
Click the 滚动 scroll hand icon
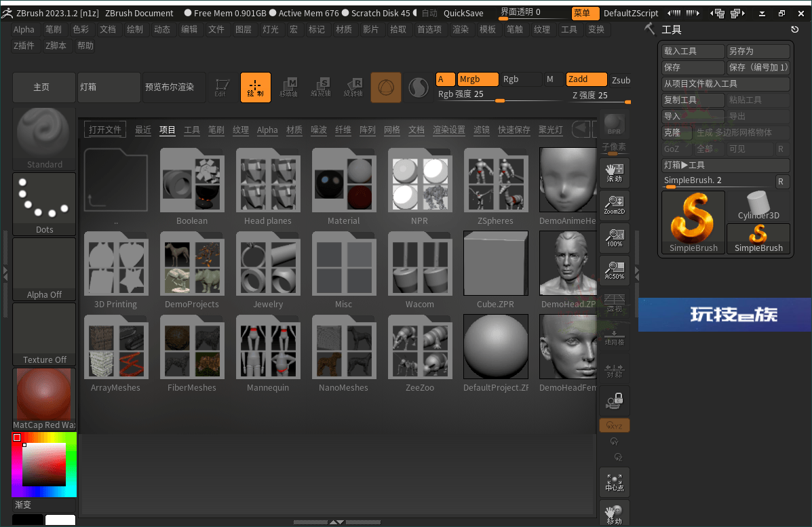614,174
